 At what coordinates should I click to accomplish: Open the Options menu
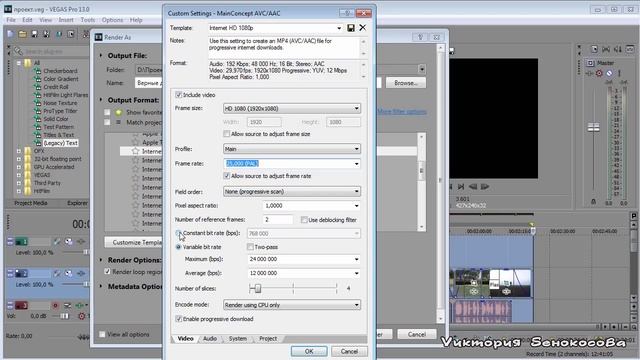click(x=112, y=20)
